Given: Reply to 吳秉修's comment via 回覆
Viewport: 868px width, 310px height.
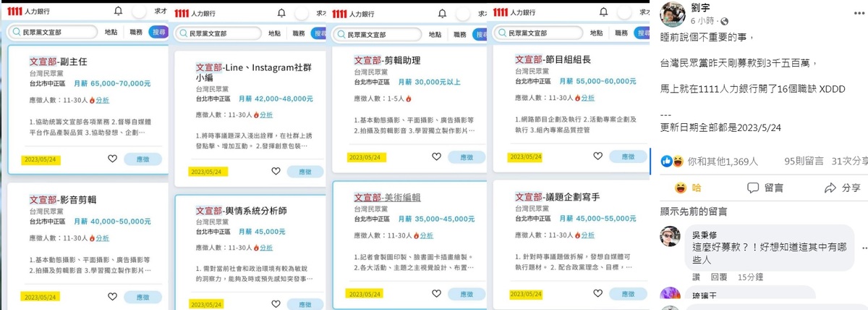Looking at the screenshot, I should pos(718,277).
